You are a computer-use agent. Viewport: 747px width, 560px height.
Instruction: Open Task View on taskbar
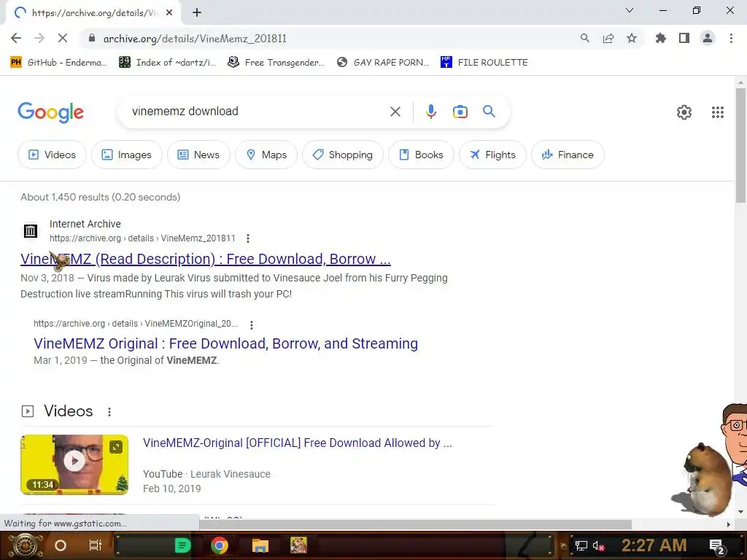coord(96,545)
